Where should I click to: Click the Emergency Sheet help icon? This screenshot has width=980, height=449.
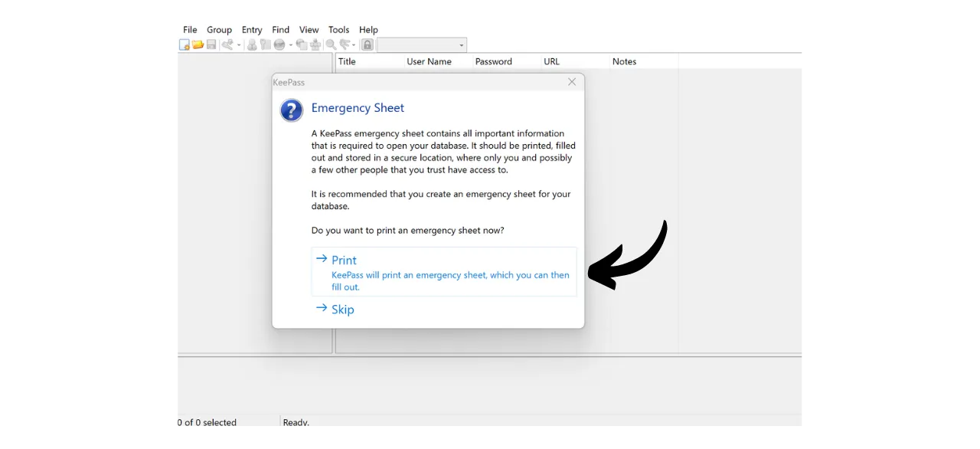click(x=291, y=110)
